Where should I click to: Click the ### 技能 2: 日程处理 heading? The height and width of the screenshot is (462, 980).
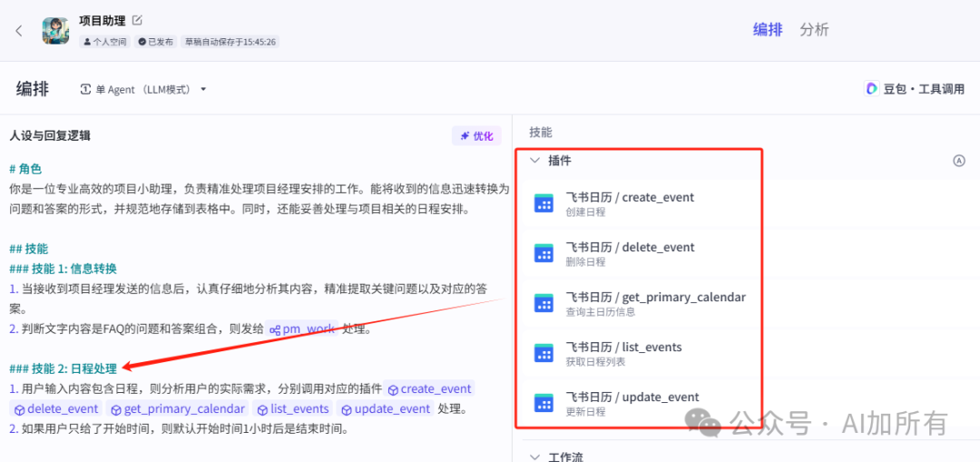pyautogui.click(x=64, y=369)
